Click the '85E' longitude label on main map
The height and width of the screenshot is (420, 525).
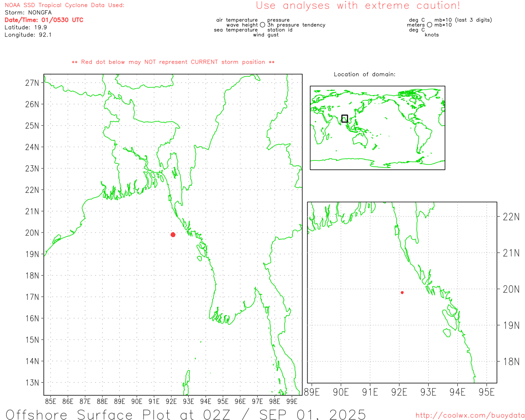[50, 401]
